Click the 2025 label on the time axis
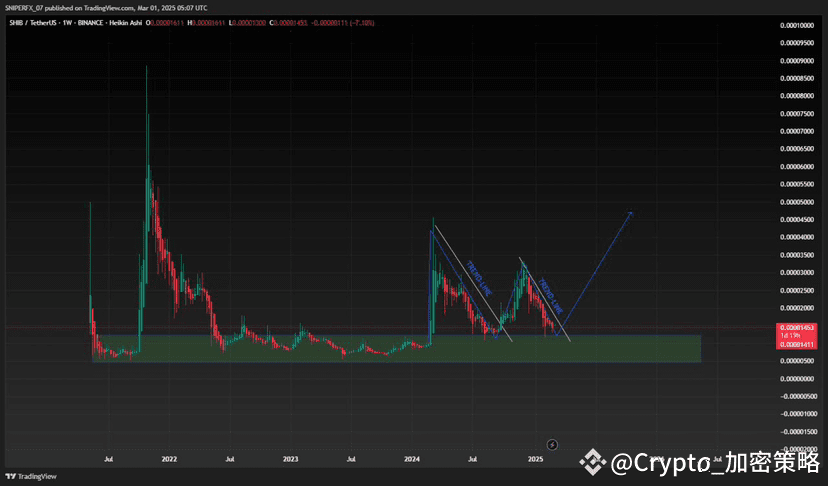828x486 pixels. (535, 459)
